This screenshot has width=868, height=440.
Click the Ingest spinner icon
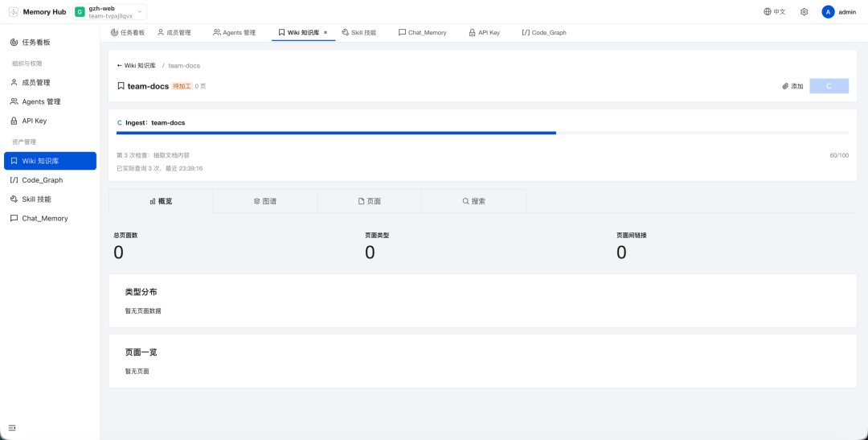[x=120, y=122]
